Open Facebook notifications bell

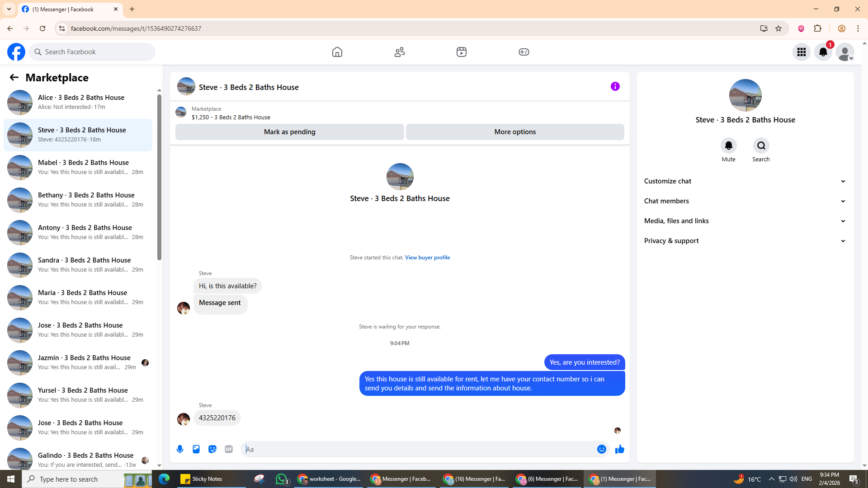click(x=823, y=52)
